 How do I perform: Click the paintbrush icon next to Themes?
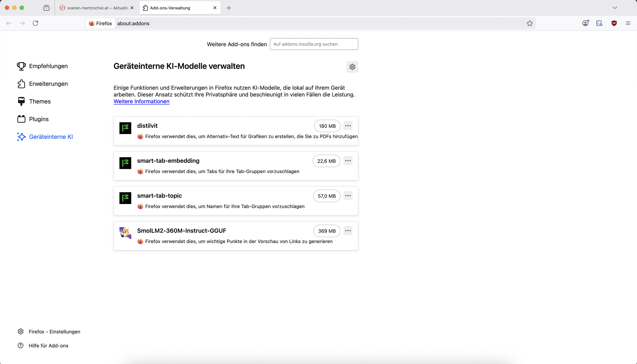21,101
